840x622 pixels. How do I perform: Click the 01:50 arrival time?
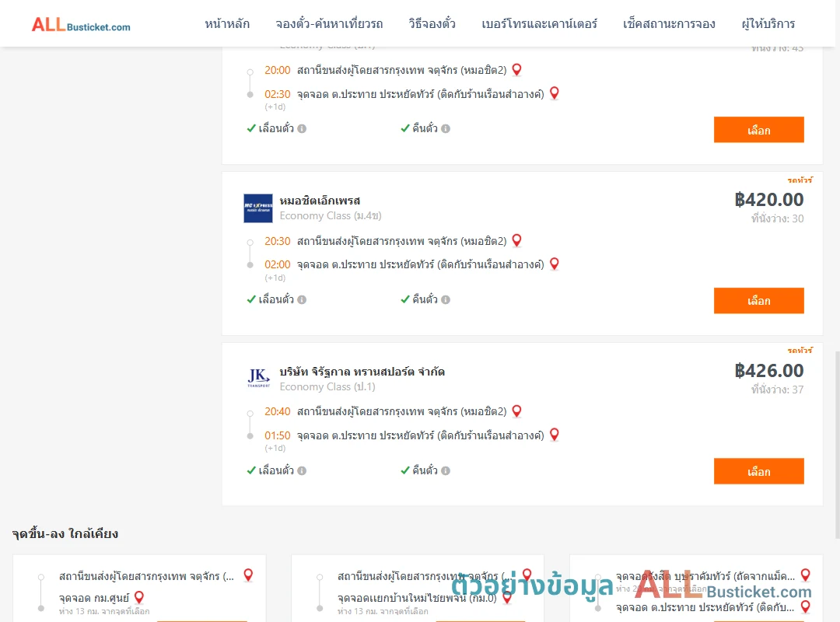point(278,435)
